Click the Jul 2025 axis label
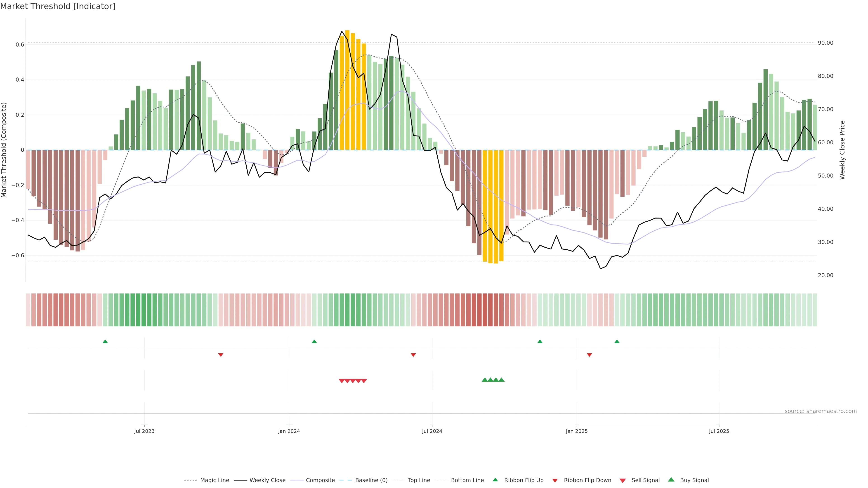The width and height of the screenshot is (868, 488). pos(719,431)
